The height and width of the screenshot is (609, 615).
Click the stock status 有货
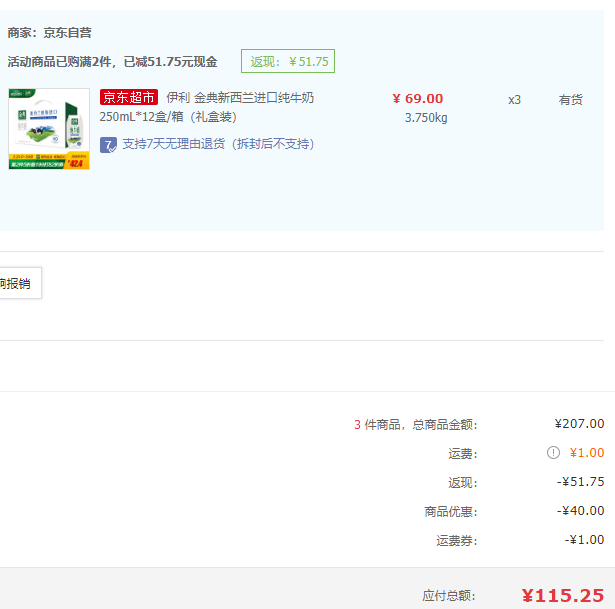[x=570, y=100]
